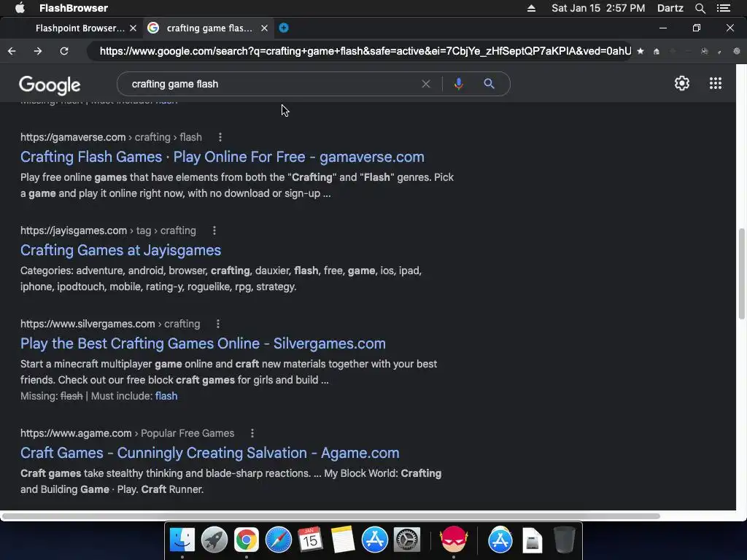
Task: Open more options for the agame.com result
Action: coord(252,433)
